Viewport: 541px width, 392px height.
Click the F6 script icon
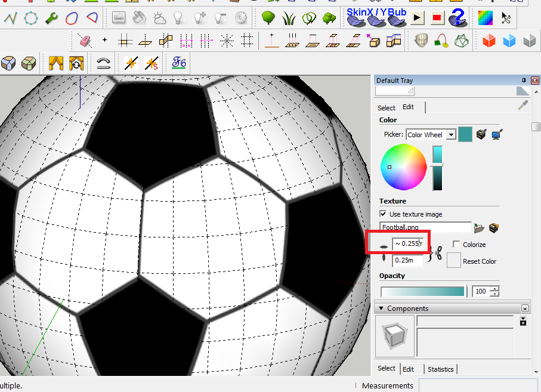coord(179,63)
